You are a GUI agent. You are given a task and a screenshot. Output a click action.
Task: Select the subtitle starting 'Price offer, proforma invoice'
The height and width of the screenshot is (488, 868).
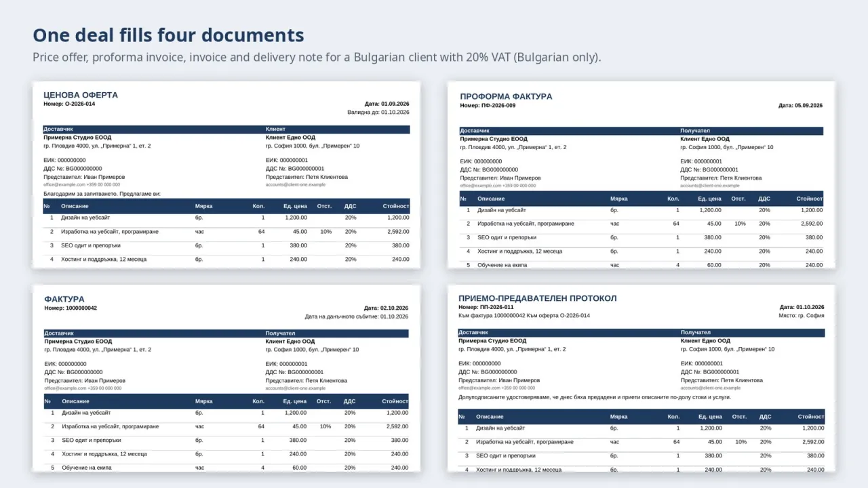[x=317, y=57]
